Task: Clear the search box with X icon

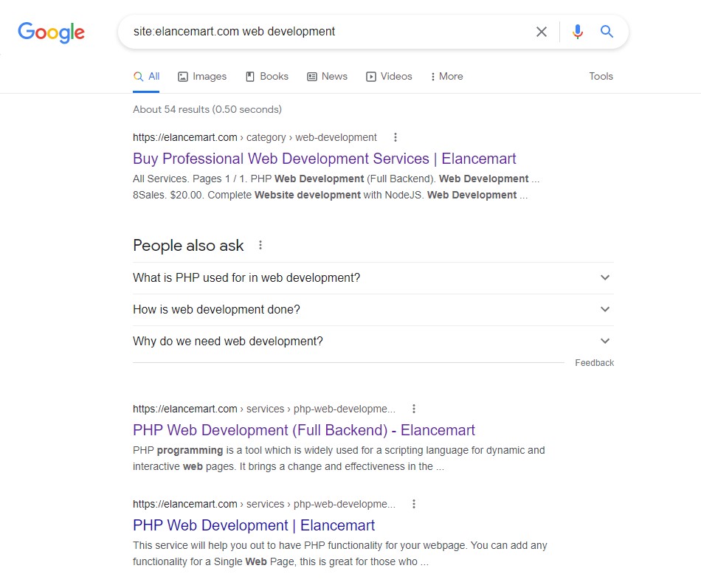Action: point(542,32)
